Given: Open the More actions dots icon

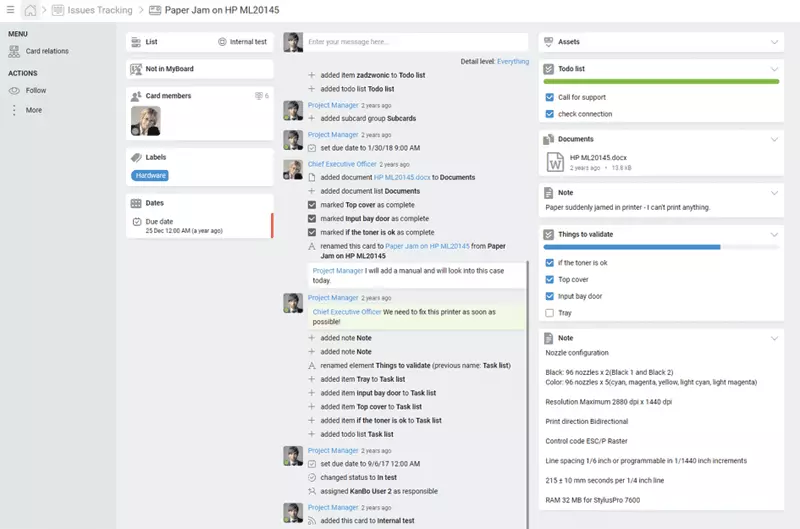Looking at the screenshot, I should [14, 110].
